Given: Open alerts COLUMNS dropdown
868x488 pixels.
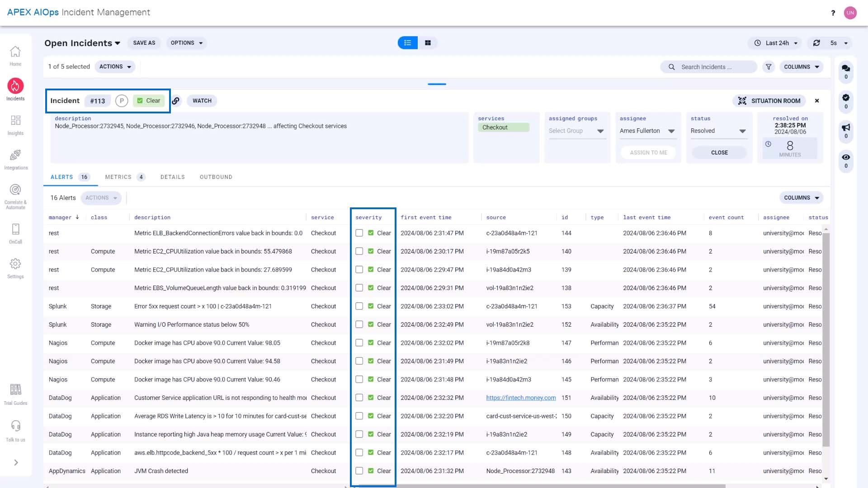Looking at the screenshot, I should point(802,198).
